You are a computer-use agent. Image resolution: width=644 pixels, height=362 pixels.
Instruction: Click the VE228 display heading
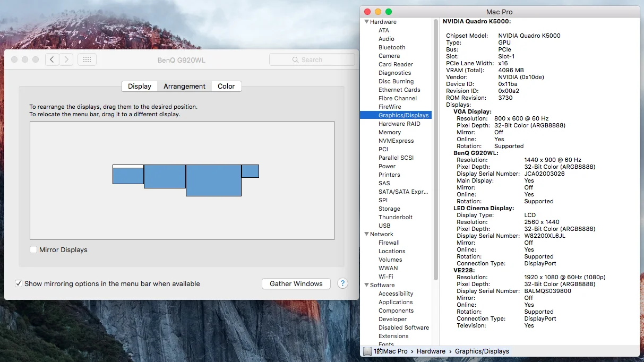coord(463,270)
